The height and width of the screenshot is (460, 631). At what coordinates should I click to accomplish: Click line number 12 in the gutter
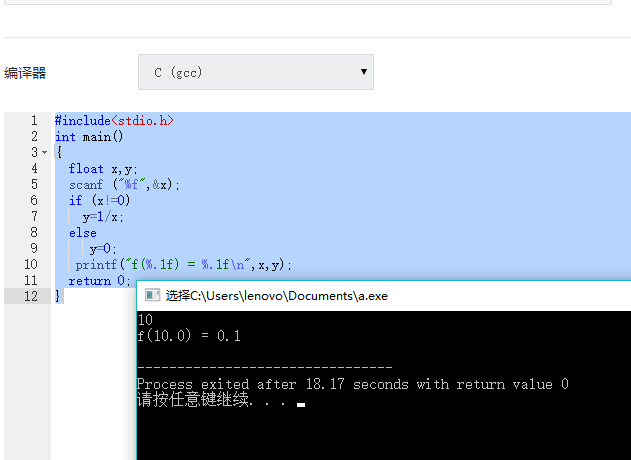[31, 296]
